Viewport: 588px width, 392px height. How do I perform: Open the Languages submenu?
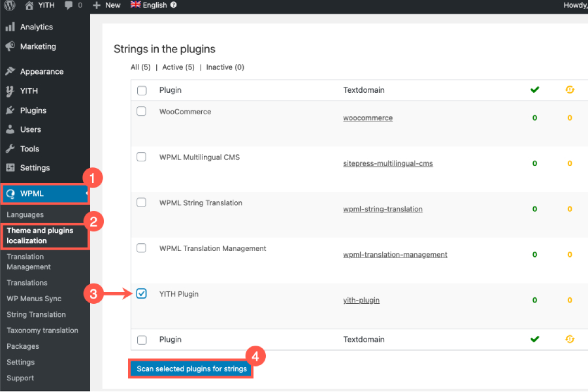point(25,214)
